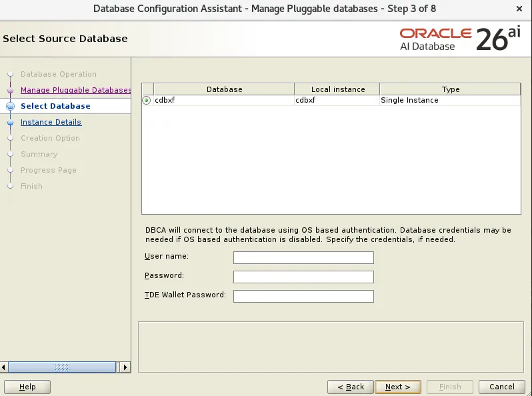Click the Progress Page step label
532x396 pixels.
click(x=49, y=170)
